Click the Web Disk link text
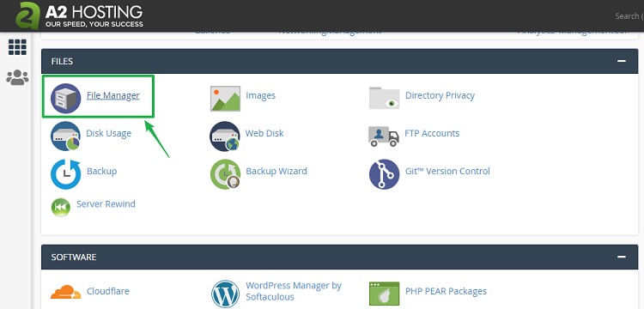Image resolution: width=644 pixels, height=309 pixels. pos(264,133)
